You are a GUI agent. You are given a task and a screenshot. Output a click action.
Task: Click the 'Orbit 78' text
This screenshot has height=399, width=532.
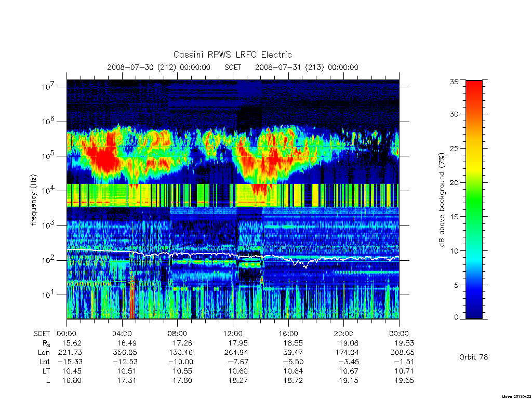[x=473, y=357]
